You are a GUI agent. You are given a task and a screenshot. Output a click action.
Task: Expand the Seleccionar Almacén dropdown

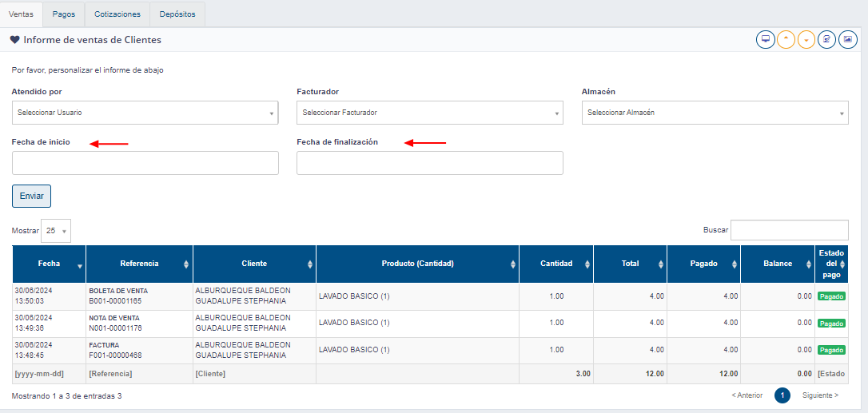715,113
